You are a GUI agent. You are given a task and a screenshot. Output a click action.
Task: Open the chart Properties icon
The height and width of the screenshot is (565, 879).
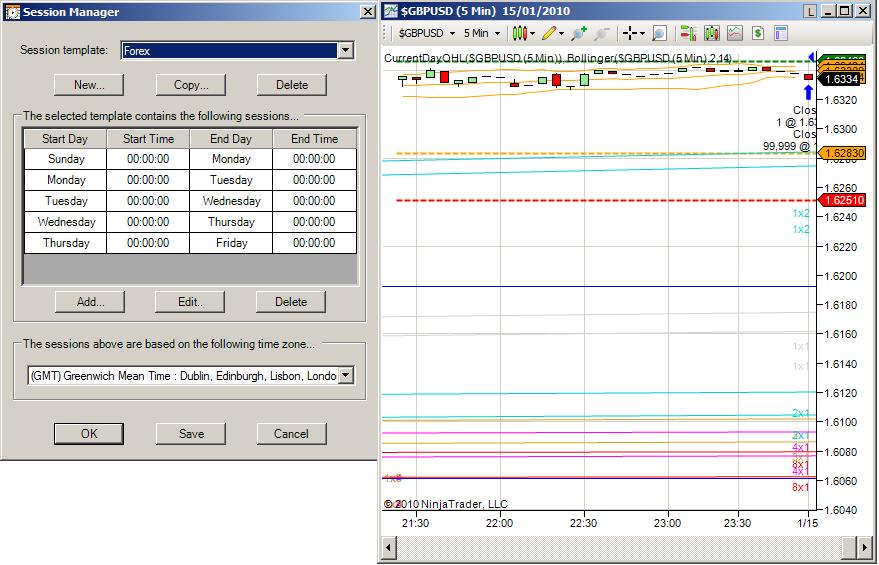[x=781, y=33]
